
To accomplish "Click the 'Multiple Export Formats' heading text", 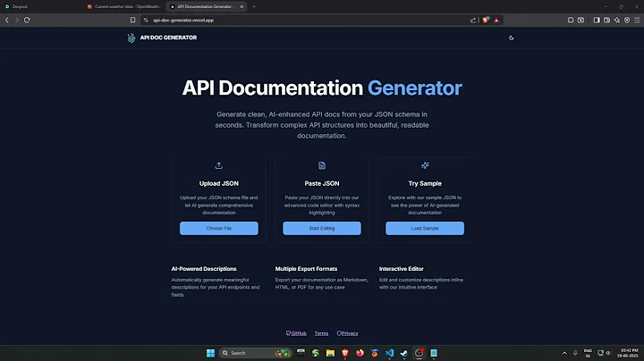I will pos(306,269).
